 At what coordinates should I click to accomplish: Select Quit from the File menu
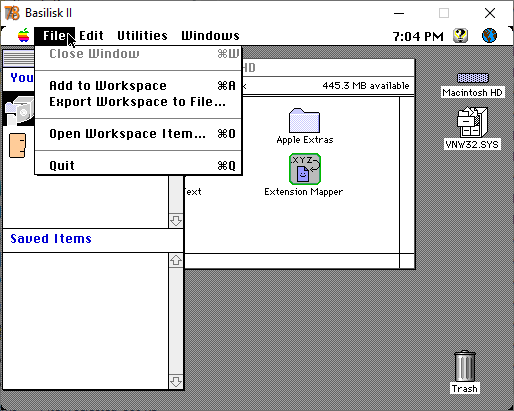tap(138, 166)
